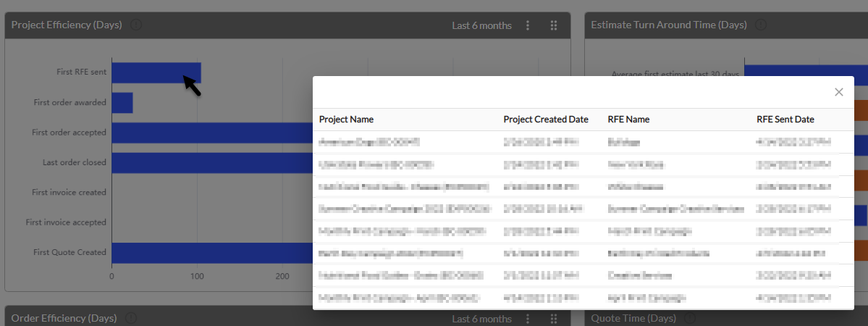Click the Project Efficiency info icon

click(135, 25)
